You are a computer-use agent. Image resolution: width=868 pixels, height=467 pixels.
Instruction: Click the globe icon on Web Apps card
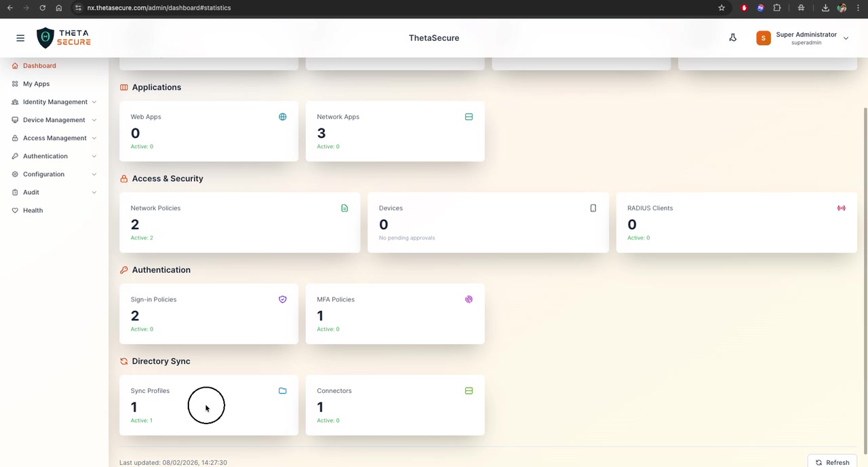coord(283,116)
